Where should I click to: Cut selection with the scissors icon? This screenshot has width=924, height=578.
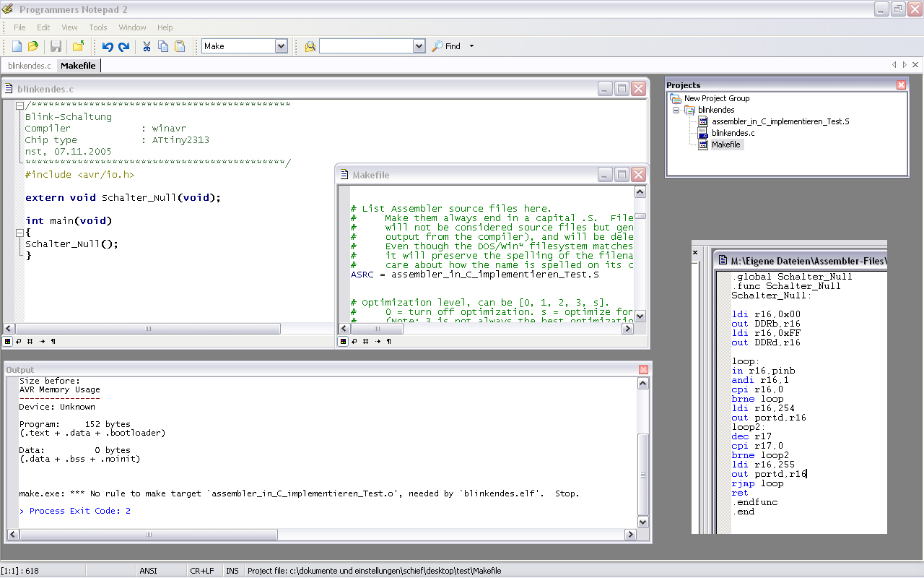pos(147,46)
